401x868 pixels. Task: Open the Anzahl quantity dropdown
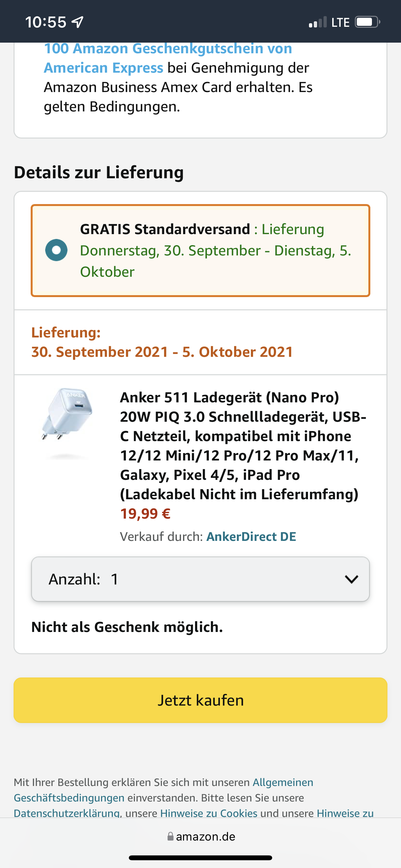200,579
